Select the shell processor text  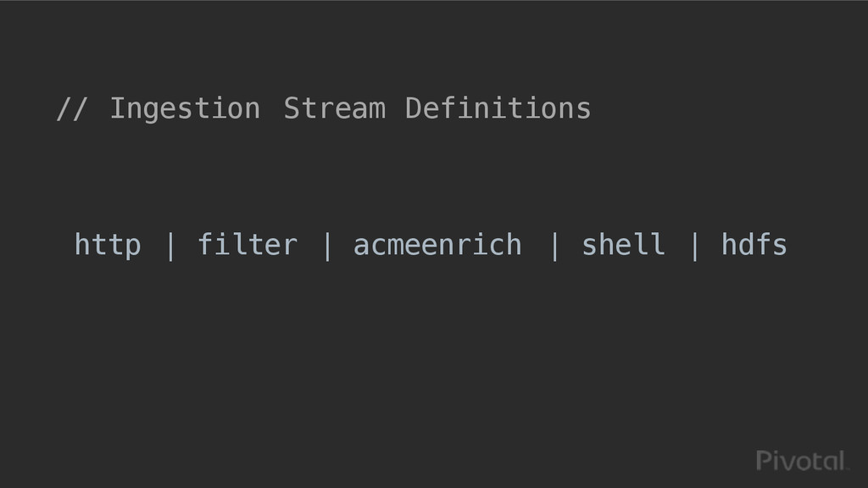pyautogui.click(x=623, y=244)
